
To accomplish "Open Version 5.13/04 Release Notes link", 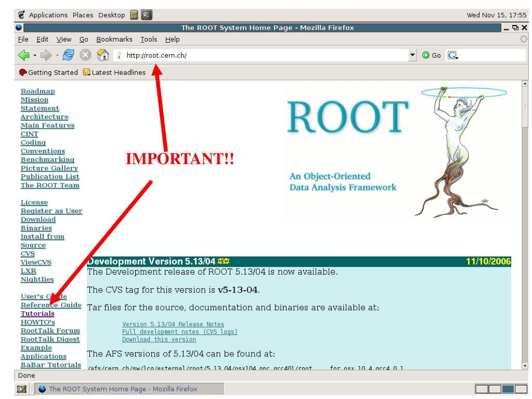I will pyautogui.click(x=173, y=325).
